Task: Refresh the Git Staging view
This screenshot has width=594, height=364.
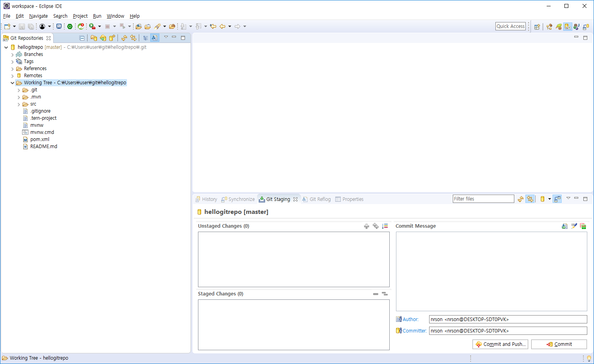Action: point(521,199)
